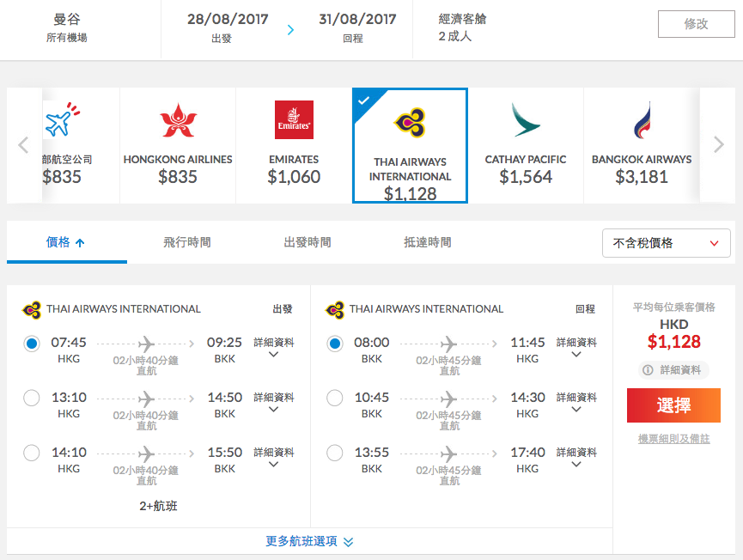Sort results by 出發時間 tab

coord(307,242)
